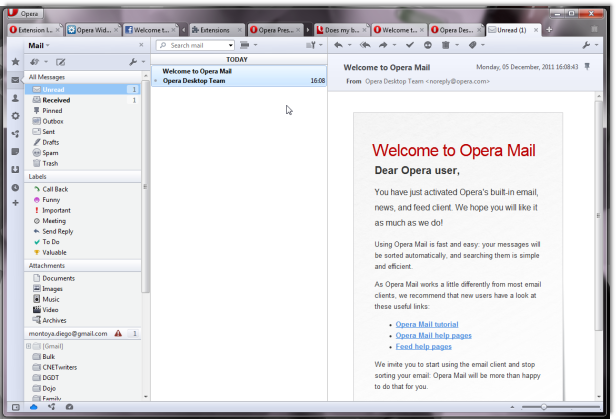Open the Feed help pages link
The image size is (616, 419).
[424, 346]
